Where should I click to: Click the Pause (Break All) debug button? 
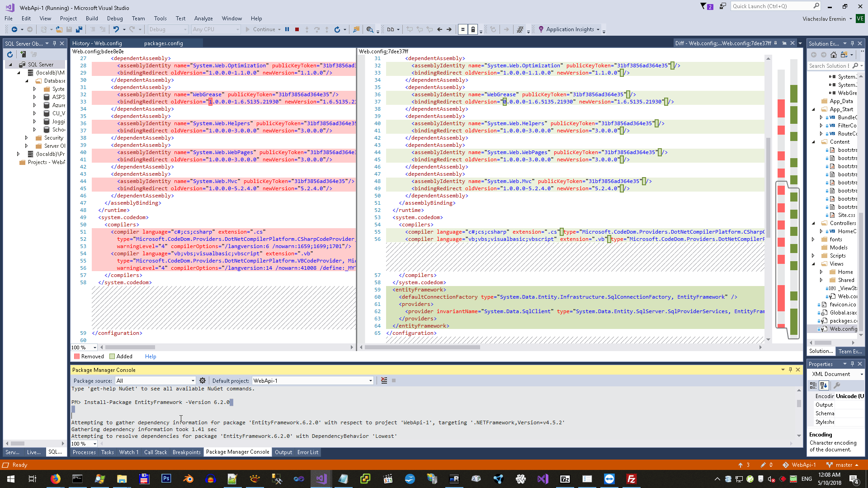[x=287, y=29]
